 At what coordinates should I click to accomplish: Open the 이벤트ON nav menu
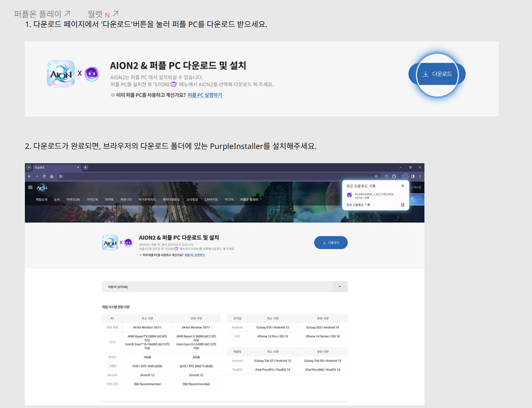[x=73, y=199]
